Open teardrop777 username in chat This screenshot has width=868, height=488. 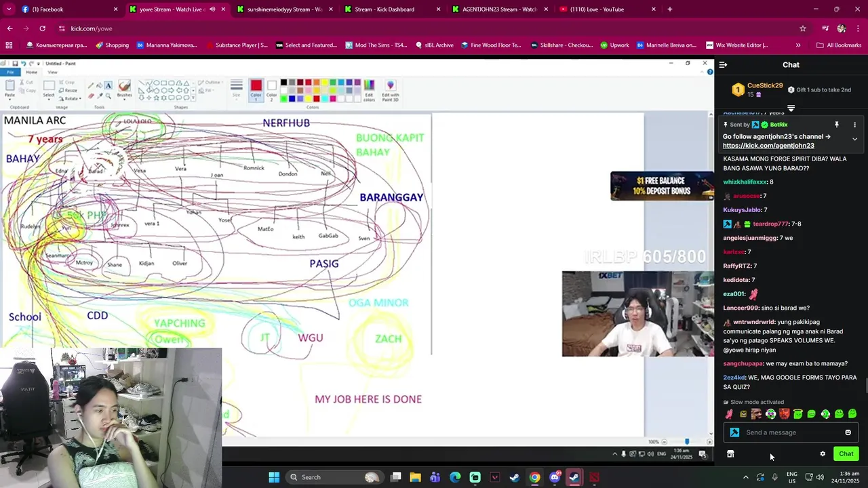click(x=770, y=224)
